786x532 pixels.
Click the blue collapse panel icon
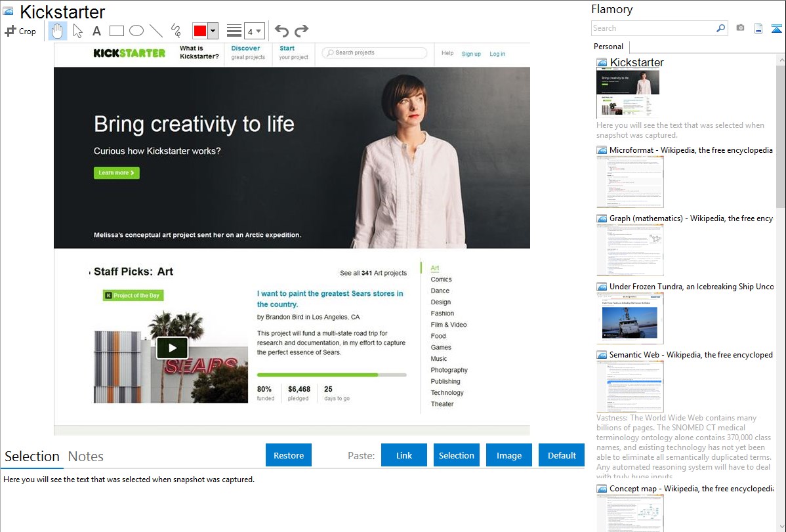tap(776, 29)
